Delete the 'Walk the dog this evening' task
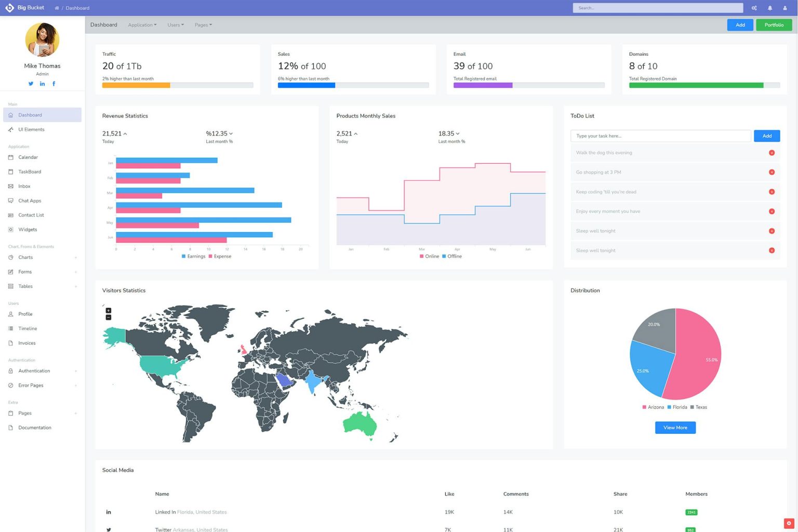798x532 pixels. tap(772, 152)
